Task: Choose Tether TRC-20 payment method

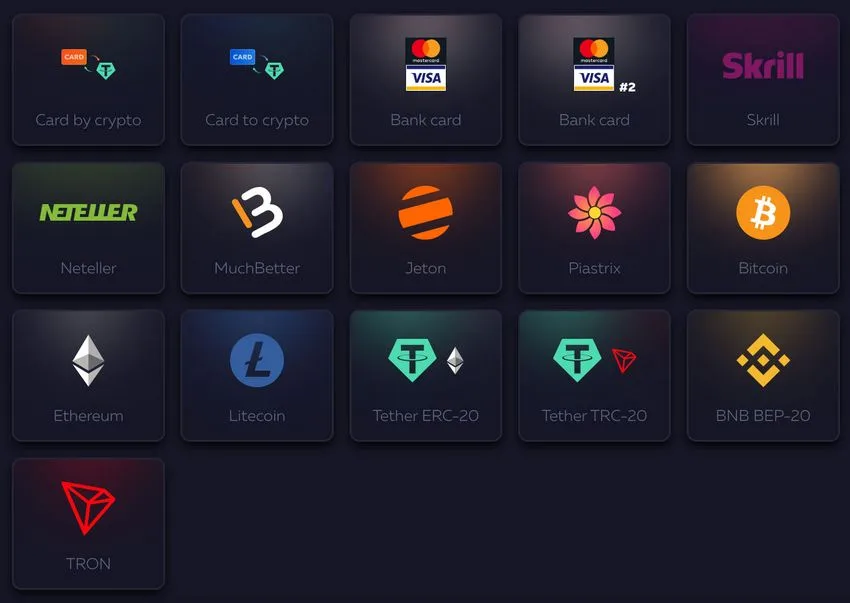Action: [x=594, y=375]
